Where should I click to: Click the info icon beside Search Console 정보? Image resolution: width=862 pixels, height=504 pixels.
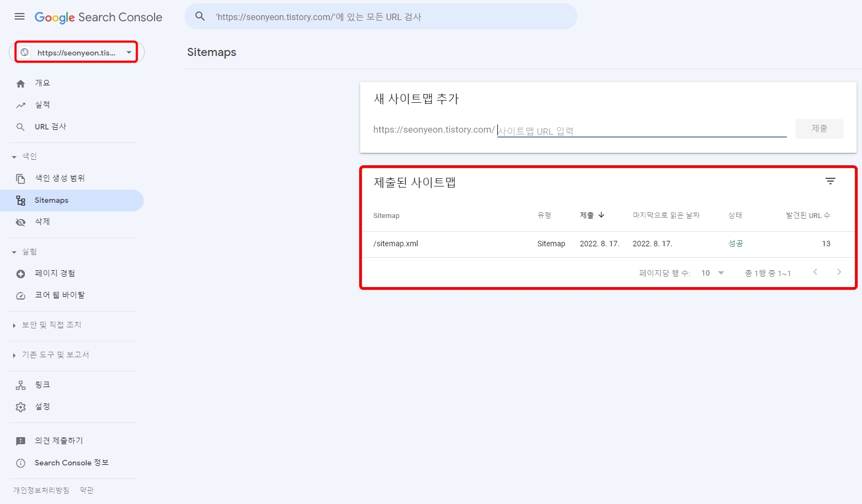pyautogui.click(x=21, y=463)
